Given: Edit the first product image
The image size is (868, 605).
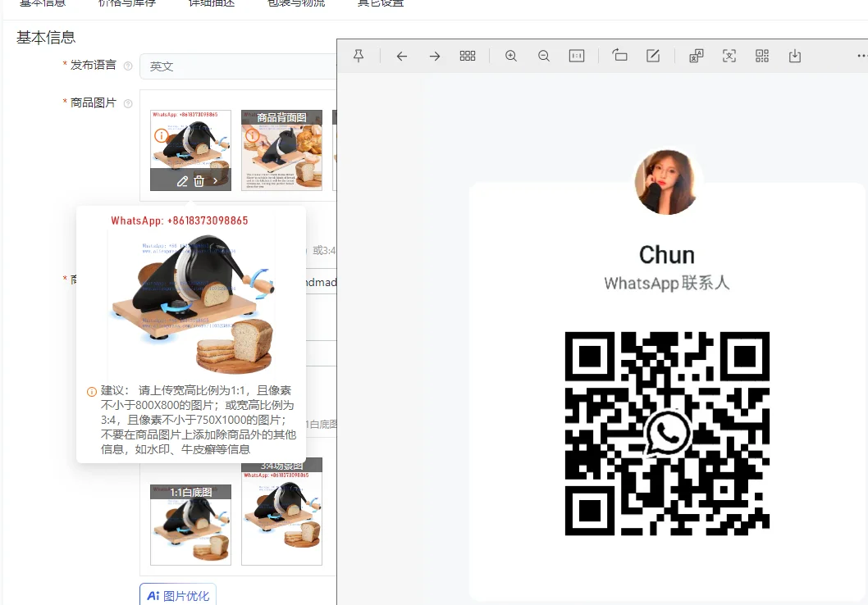Looking at the screenshot, I should (x=182, y=181).
